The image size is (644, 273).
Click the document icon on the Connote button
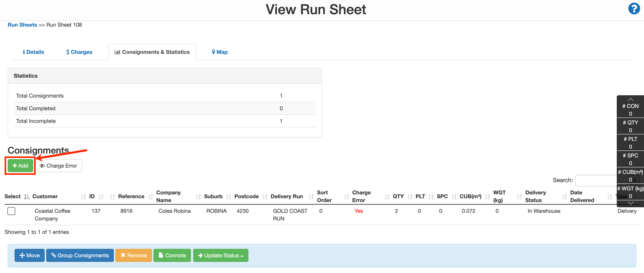(161, 255)
